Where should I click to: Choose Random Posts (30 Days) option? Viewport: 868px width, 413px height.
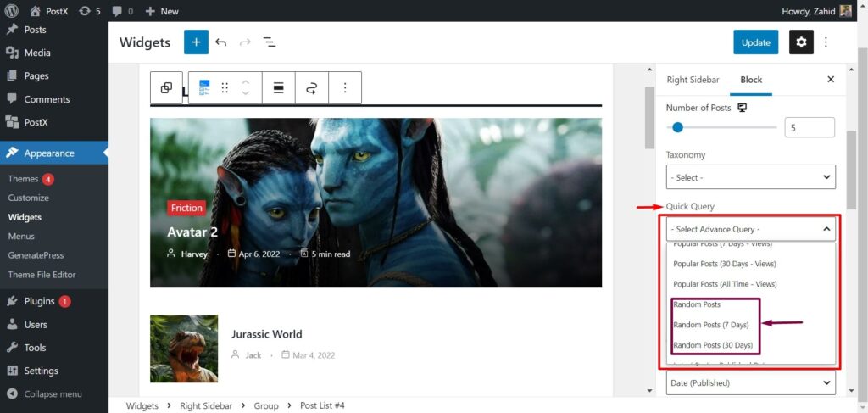pyautogui.click(x=713, y=345)
